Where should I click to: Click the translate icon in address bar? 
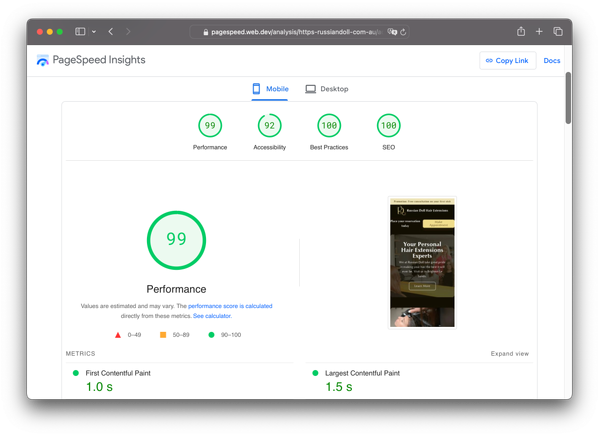click(x=392, y=32)
